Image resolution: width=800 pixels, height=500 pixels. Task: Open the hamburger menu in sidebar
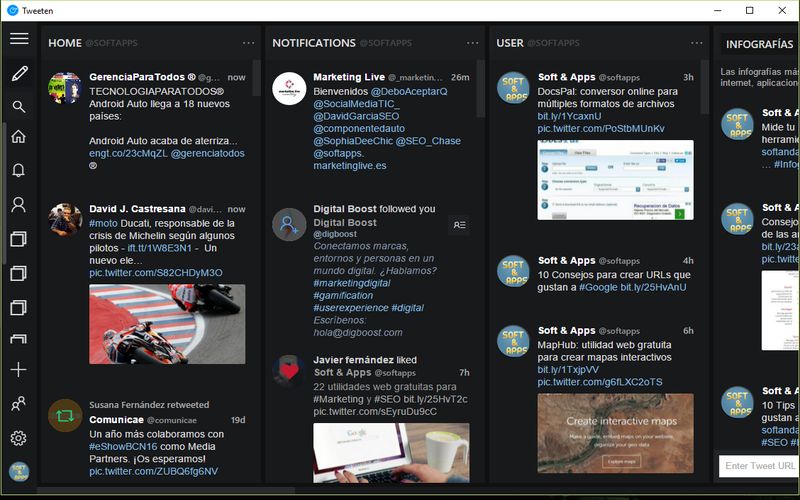click(x=19, y=38)
